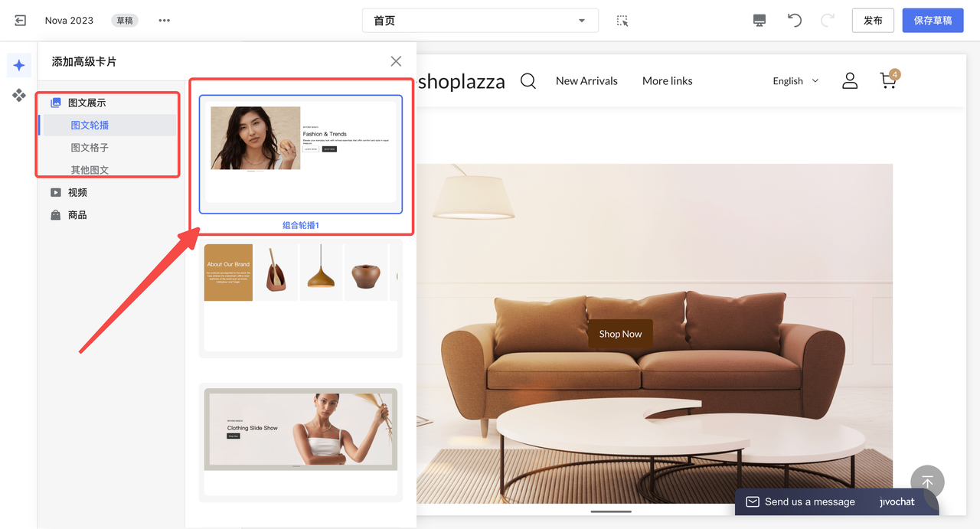The height and width of the screenshot is (529, 980).
Task: Open the components icon in left sidebar
Action: [x=19, y=96]
